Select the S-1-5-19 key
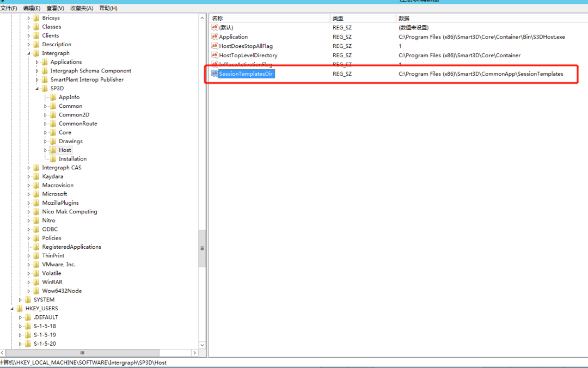588x368 pixels. (45, 335)
